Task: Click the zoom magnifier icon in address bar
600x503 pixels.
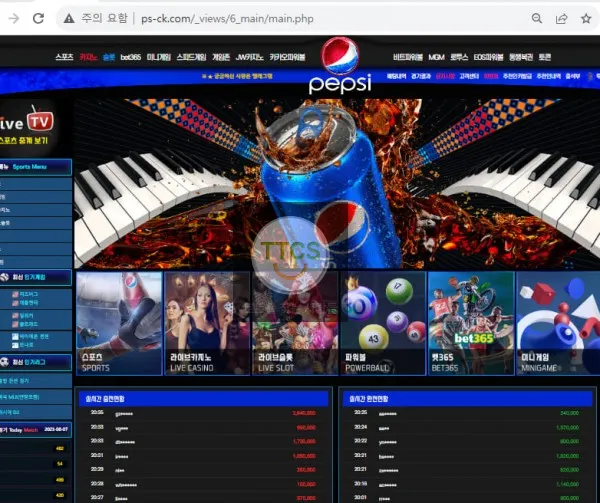Action: [537, 18]
